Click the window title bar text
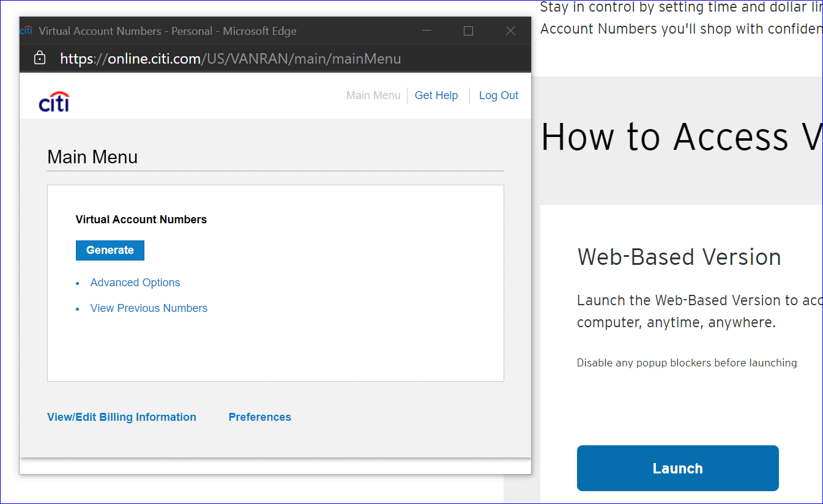The width and height of the screenshot is (823, 504). (x=168, y=31)
